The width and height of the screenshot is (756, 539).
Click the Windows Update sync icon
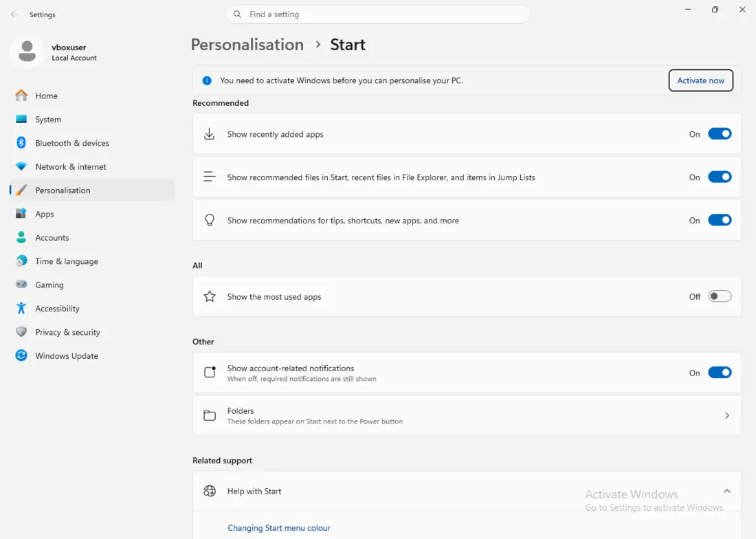(21, 355)
